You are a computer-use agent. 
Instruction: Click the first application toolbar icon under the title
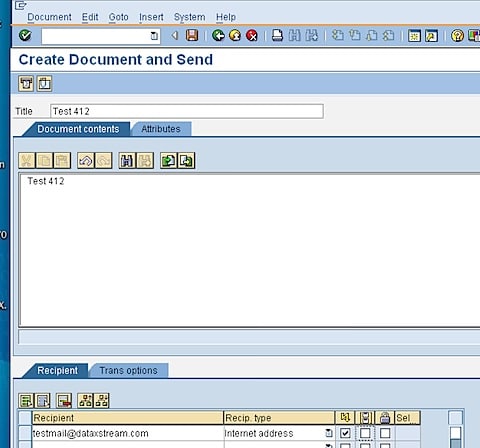26,83
